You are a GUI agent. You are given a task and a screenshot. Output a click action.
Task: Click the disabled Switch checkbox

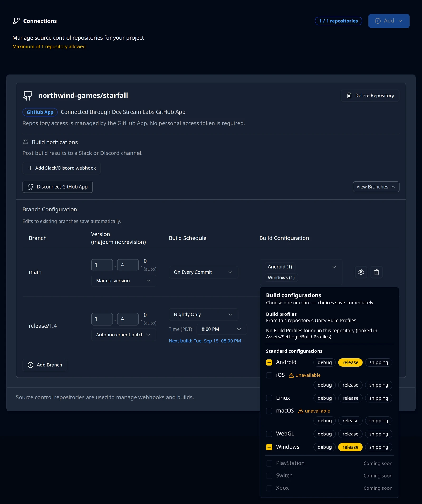click(269, 475)
